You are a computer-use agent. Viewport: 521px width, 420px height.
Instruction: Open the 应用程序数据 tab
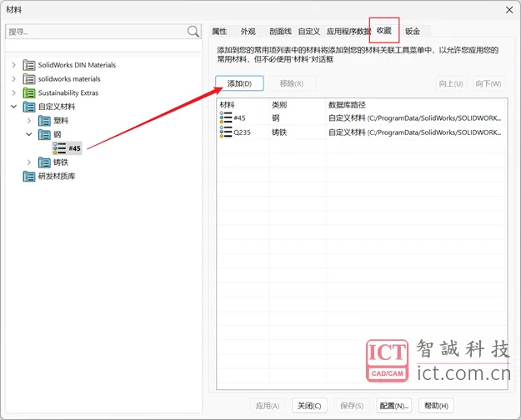pos(348,32)
